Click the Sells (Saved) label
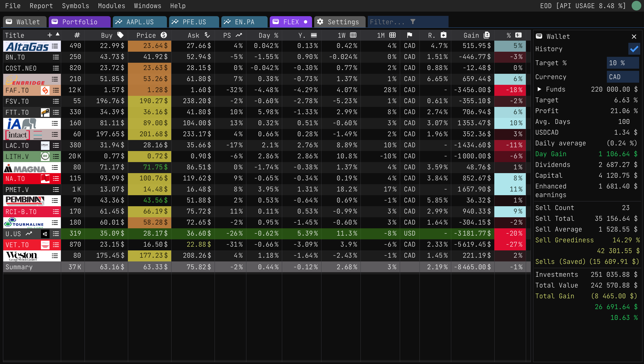The height and width of the screenshot is (364, 644). click(x=561, y=262)
